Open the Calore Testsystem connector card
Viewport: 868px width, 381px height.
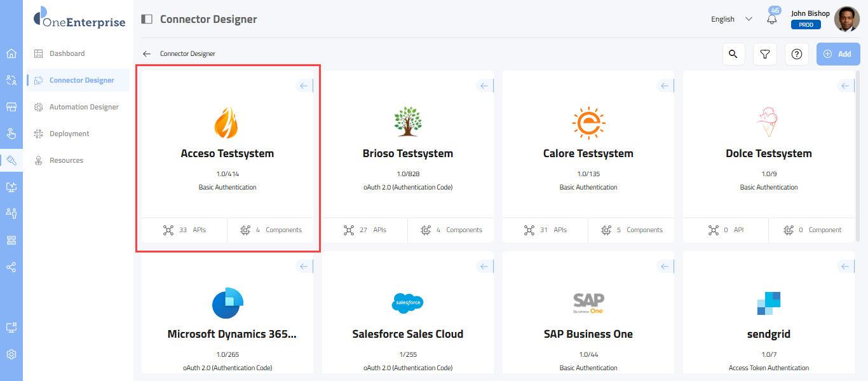[588, 153]
